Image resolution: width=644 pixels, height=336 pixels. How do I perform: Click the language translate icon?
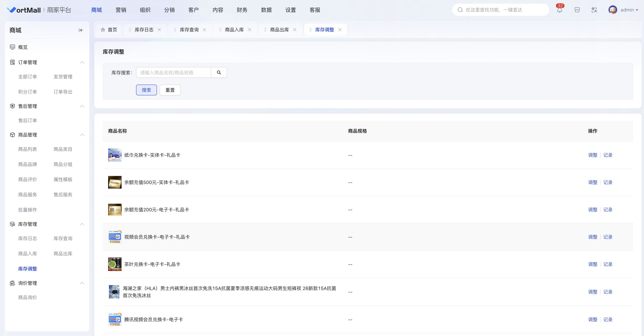click(594, 10)
